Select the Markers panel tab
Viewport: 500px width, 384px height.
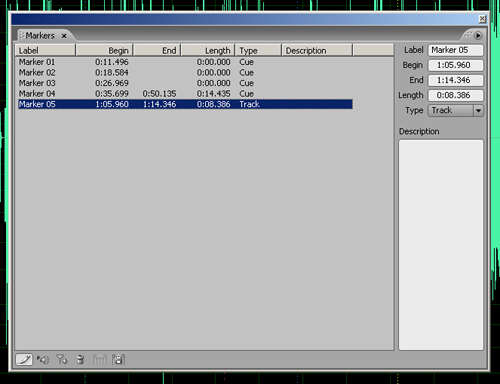click(40, 36)
